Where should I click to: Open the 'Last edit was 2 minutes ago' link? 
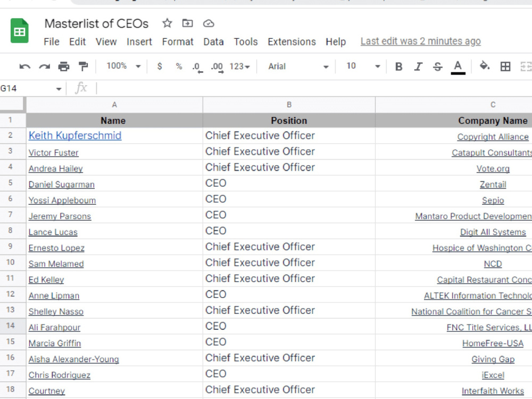(x=420, y=41)
